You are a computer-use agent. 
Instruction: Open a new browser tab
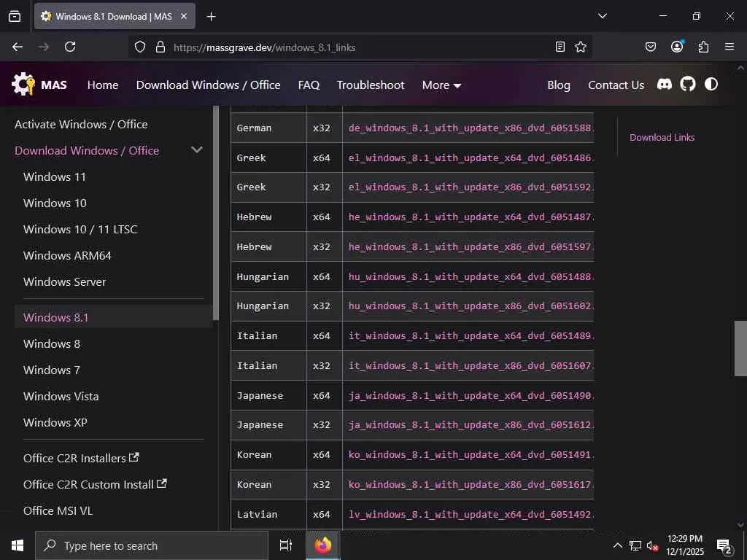point(211,17)
